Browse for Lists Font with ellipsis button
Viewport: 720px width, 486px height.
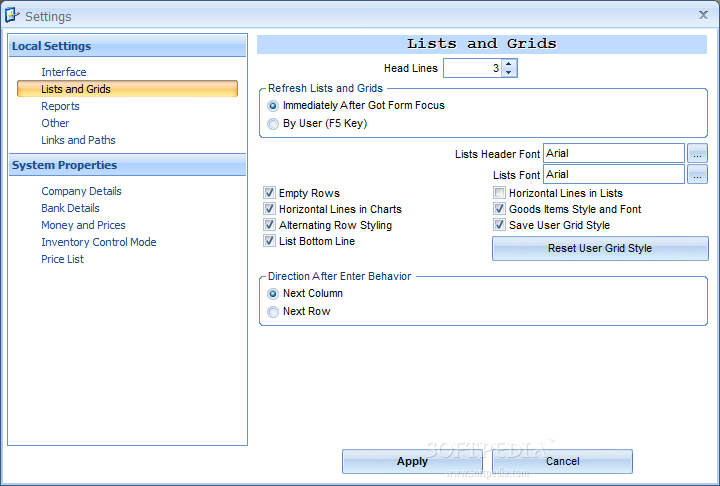[x=697, y=174]
